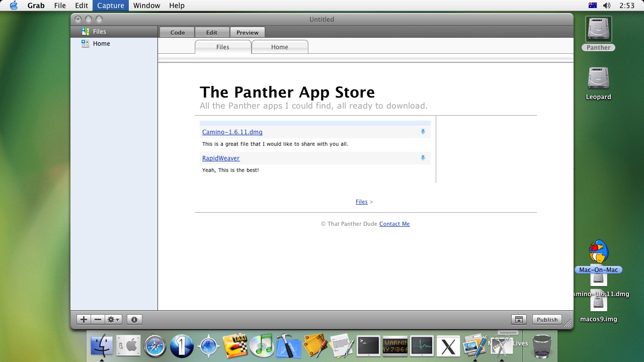Image resolution: width=644 pixels, height=362 pixels.
Task: Switch to the Preview view tab
Action: tap(248, 32)
